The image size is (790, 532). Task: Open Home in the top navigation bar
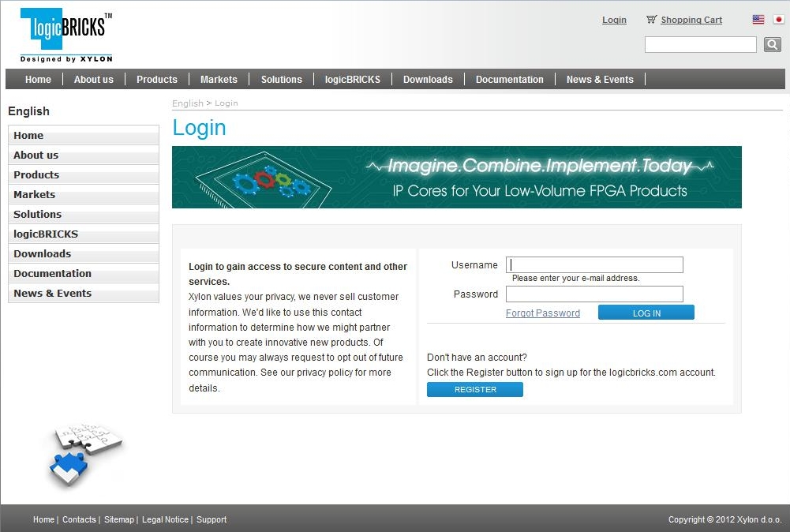(x=38, y=79)
